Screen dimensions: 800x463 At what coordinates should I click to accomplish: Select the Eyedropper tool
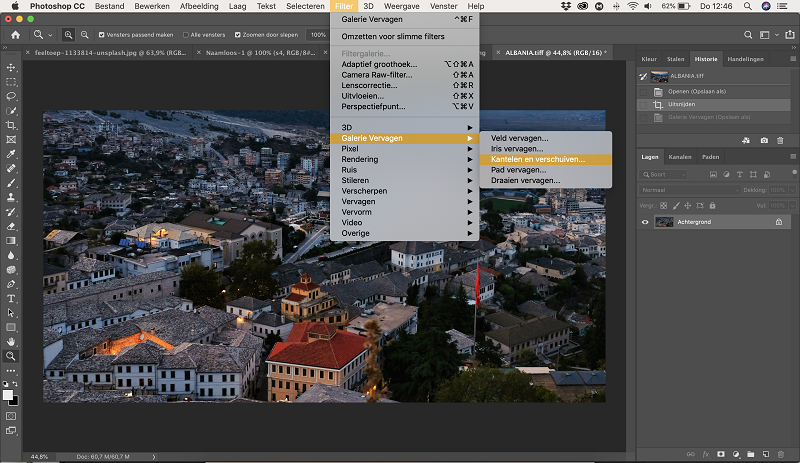[x=11, y=154]
